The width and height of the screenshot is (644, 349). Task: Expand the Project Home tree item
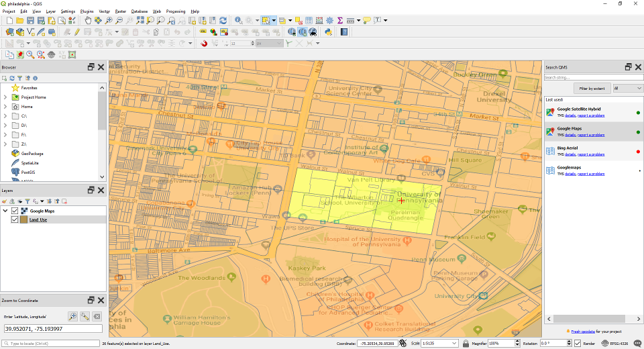click(x=5, y=97)
